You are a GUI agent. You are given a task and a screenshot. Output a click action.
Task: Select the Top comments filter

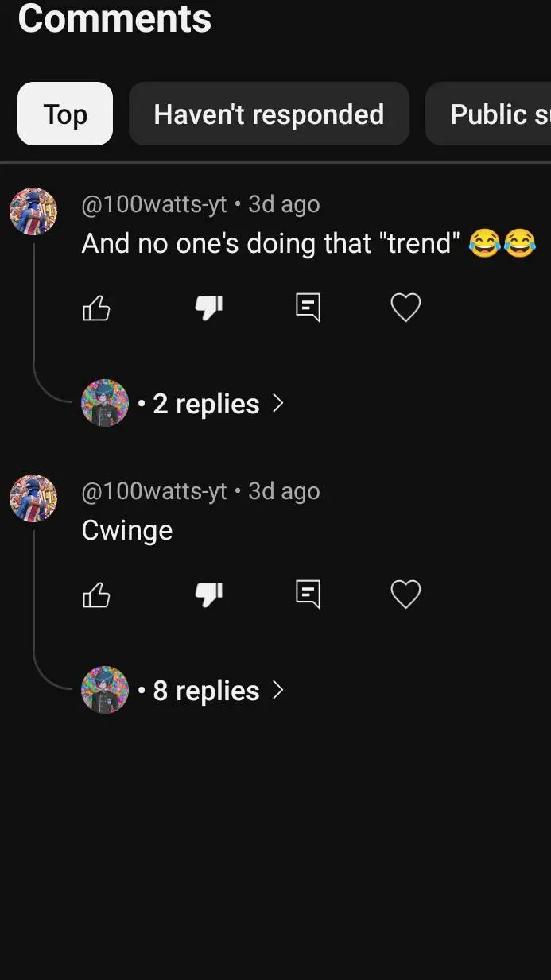click(65, 114)
